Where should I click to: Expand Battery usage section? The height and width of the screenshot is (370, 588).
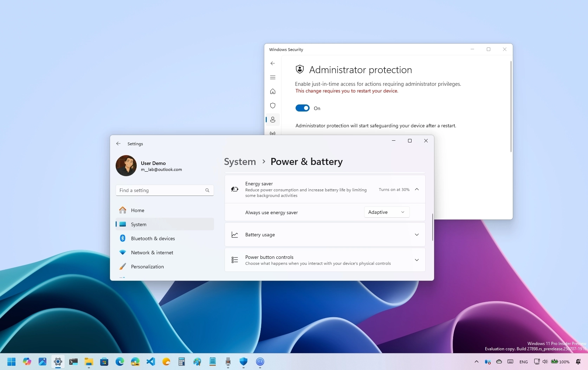(x=417, y=235)
